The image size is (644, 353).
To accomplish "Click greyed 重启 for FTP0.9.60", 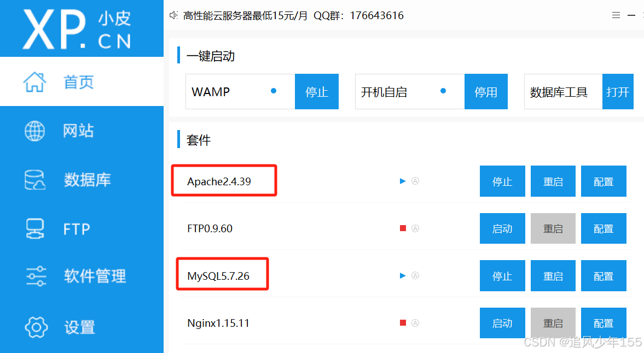I will pyautogui.click(x=553, y=228).
